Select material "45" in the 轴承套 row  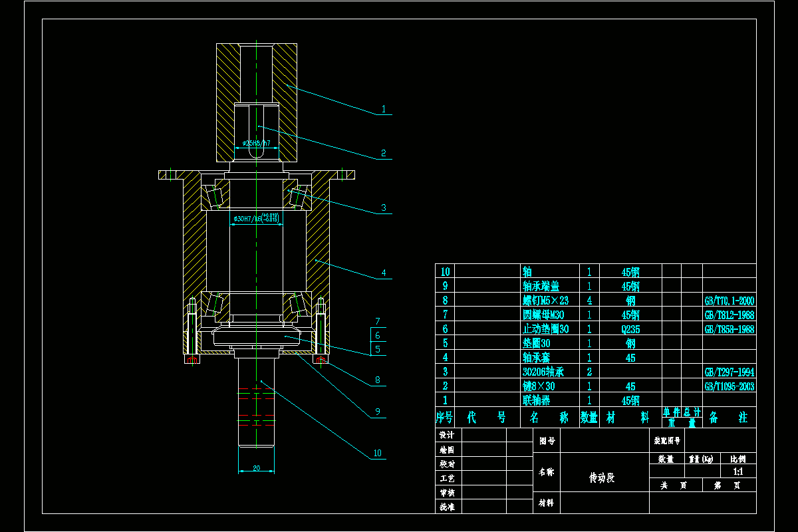pos(630,358)
